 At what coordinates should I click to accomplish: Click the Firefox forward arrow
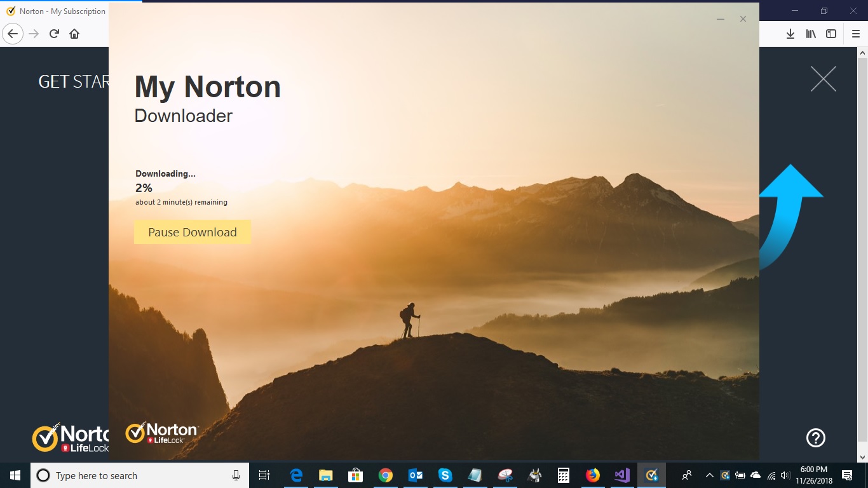pos(34,34)
